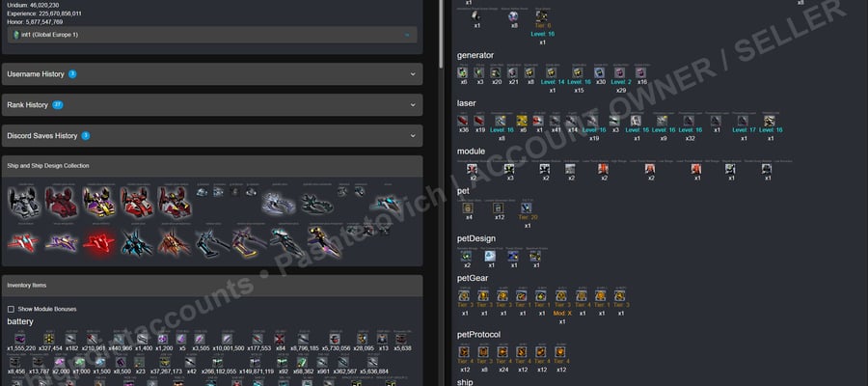868x386 pixels.
Task: Select the glowing red ship design thumbnail
Action: pos(98,243)
